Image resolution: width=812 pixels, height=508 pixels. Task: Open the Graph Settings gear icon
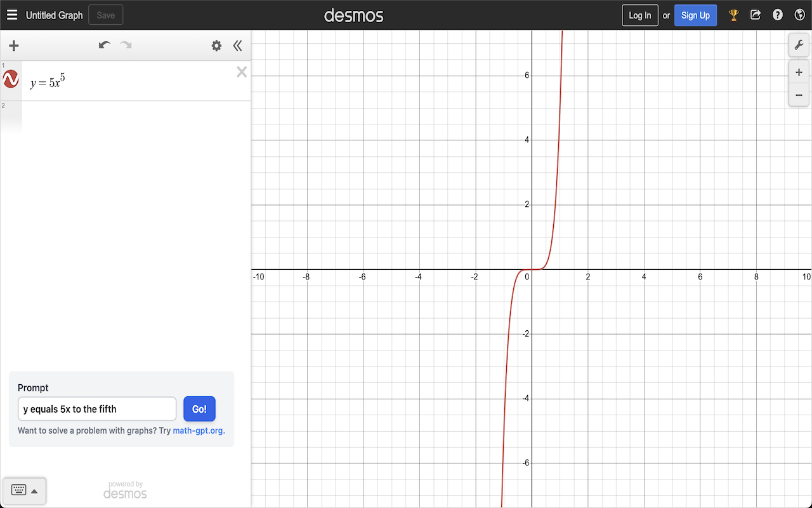(x=216, y=45)
